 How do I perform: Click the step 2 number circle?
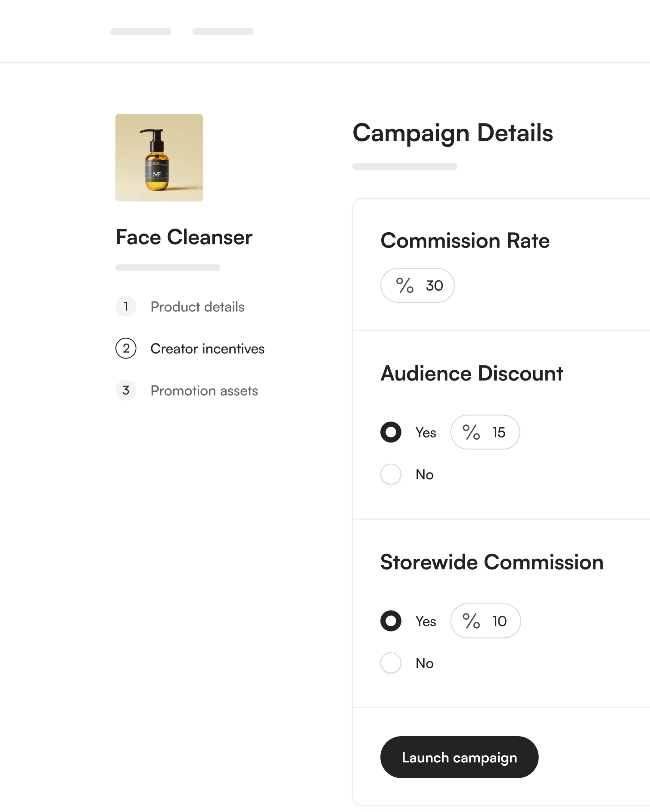[x=126, y=348]
